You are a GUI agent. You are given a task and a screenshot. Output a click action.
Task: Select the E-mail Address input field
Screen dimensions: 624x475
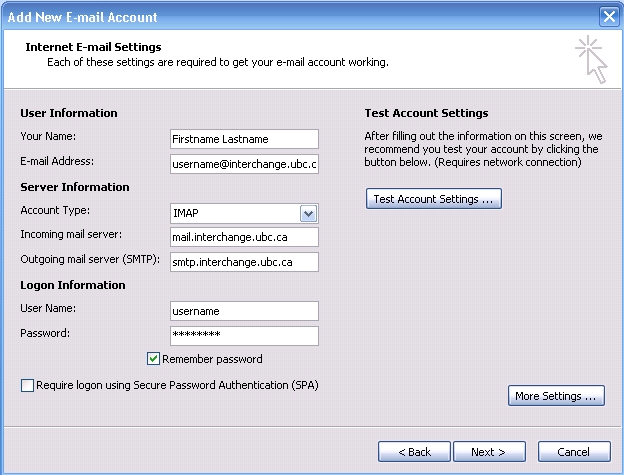coord(244,163)
